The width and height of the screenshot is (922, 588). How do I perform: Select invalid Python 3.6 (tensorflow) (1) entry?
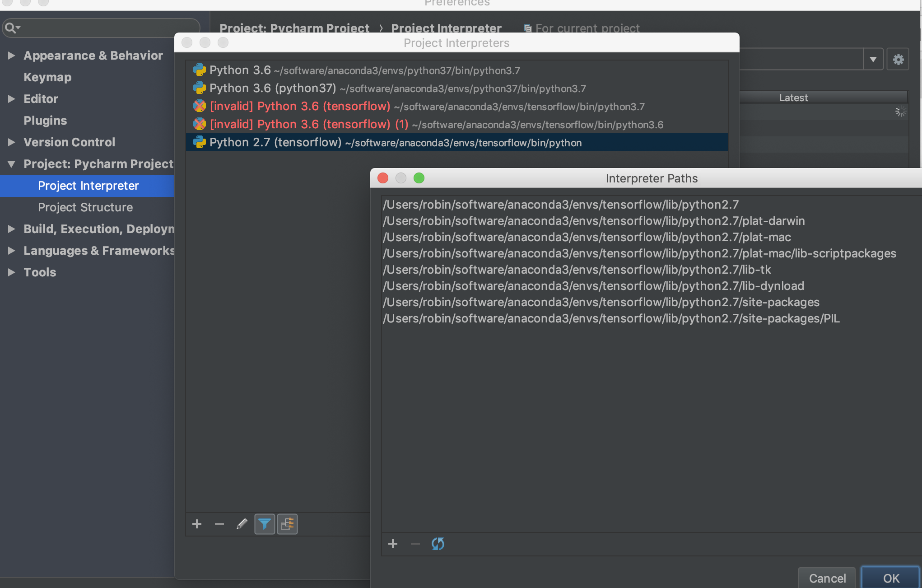457,124
